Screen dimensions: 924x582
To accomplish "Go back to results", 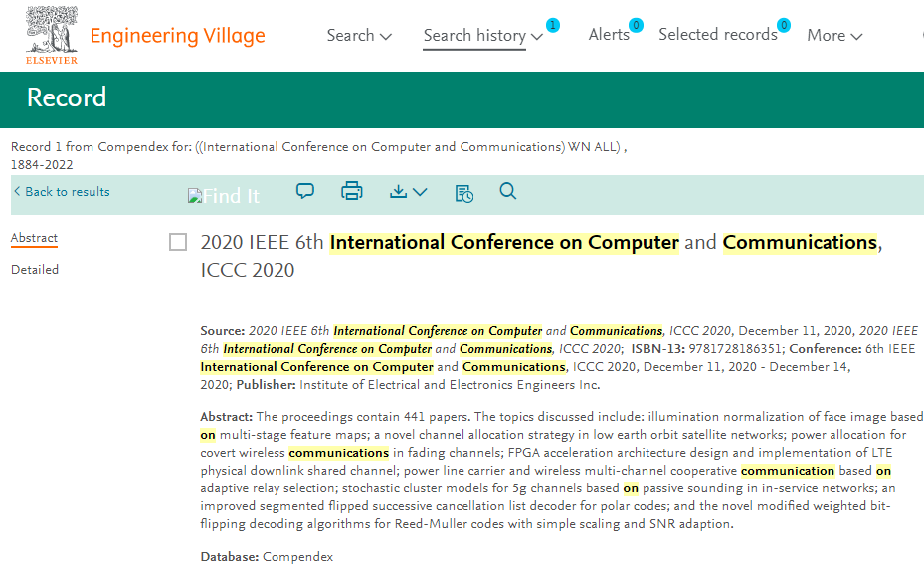I will [62, 192].
